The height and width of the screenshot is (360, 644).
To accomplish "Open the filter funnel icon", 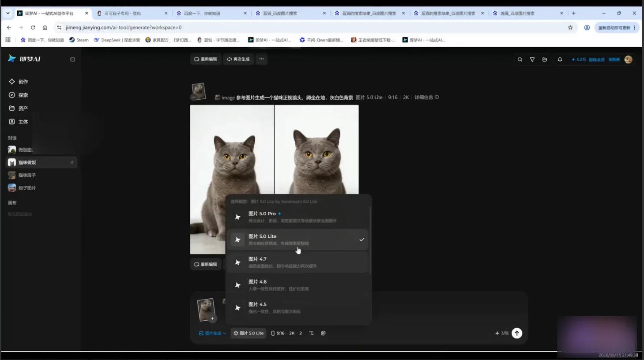I will (x=532, y=60).
